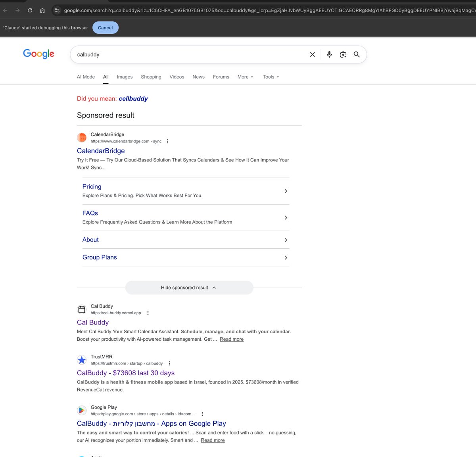Viewport: 476px width, 457px height.
Task: Expand chevron on About row
Action: tap(286, 240)
